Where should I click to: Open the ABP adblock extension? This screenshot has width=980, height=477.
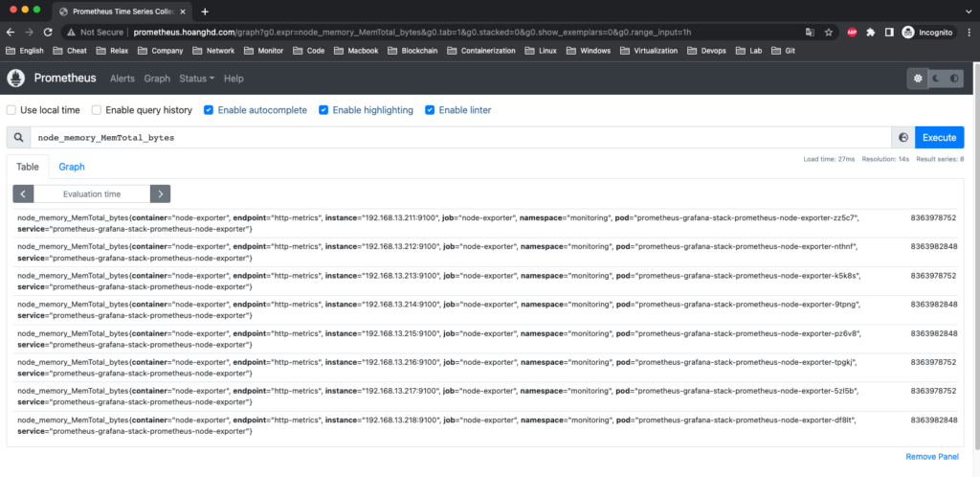(x=851, y=32)
